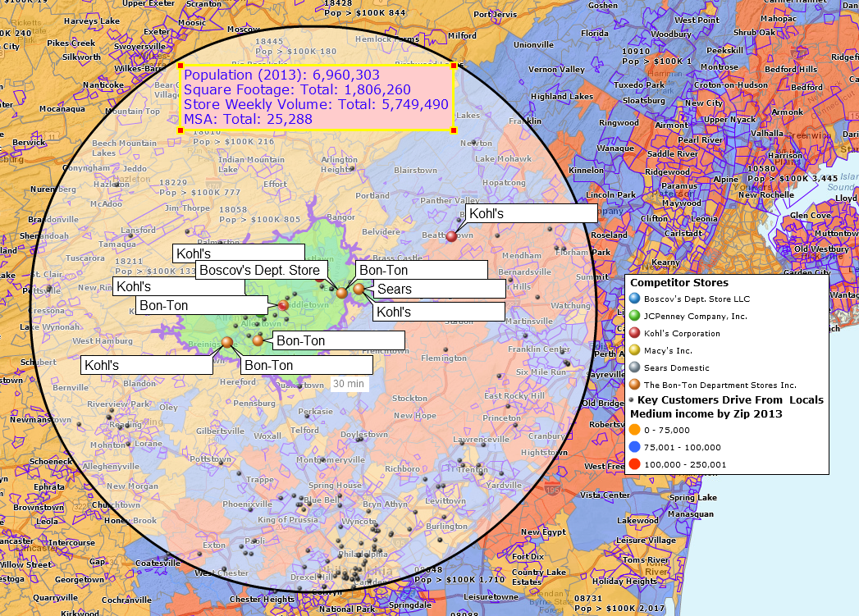Viewport: 859px width, 616px height.
Task: Click the Kohl's callout just below Sears label
Action: 439,313
